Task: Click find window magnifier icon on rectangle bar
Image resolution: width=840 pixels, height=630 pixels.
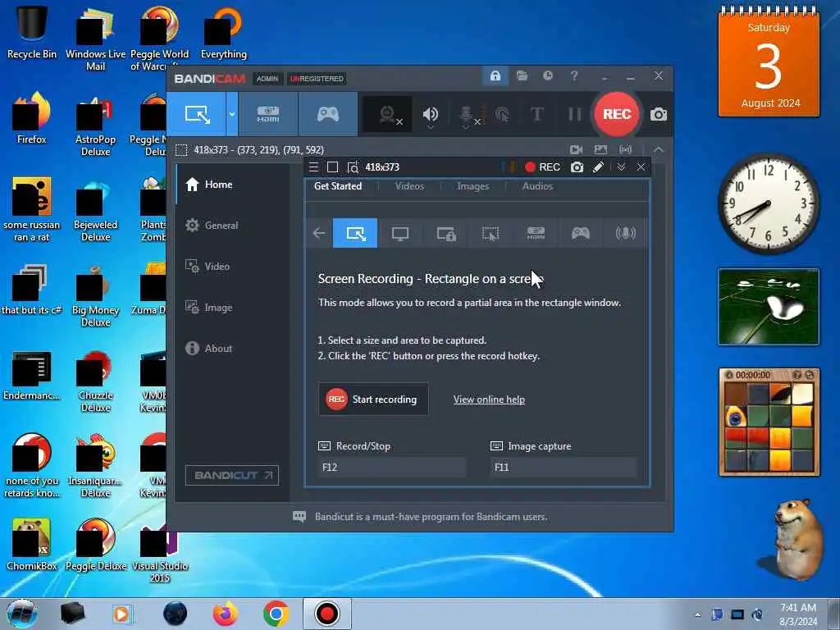Action: coord(353,167)
